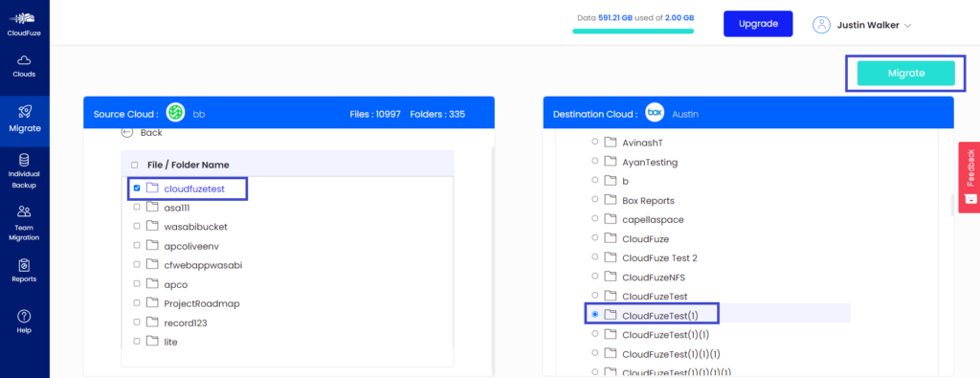Click the Back link text
This screenshot has height=378, width=980.
151,132
